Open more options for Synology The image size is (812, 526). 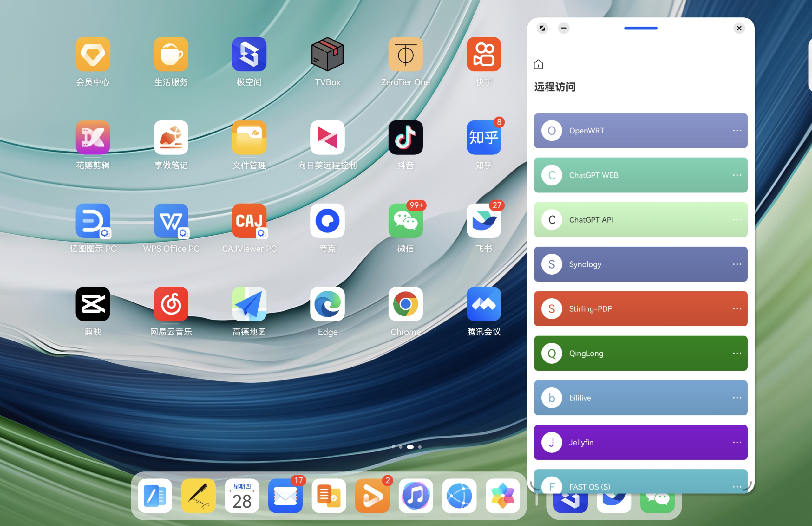pos(737,264)
